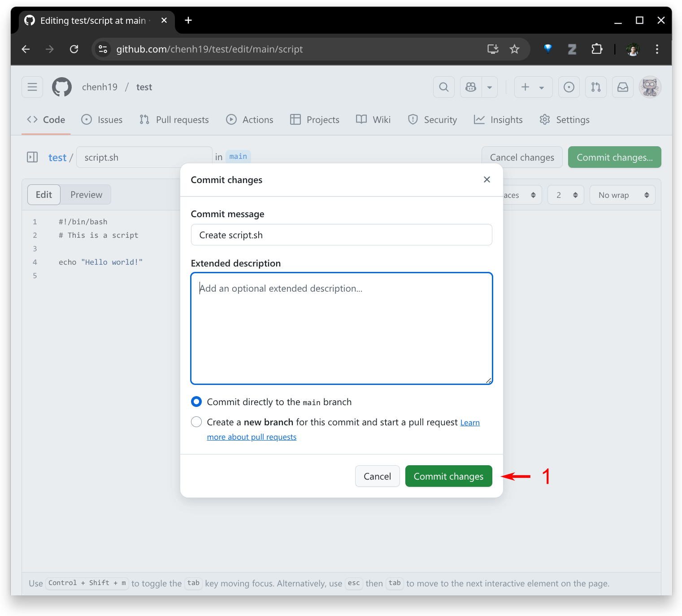
Task: Open the GitHub global navigation hamburger menu
Action: 32,87
